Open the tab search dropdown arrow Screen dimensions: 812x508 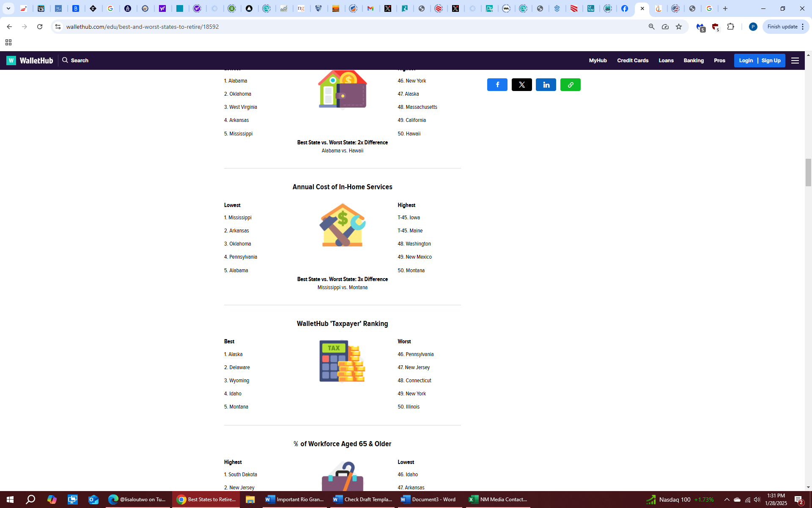(8, 8)
